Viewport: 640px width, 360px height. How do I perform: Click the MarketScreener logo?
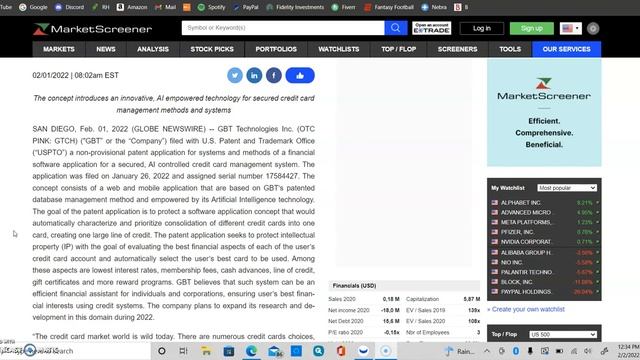[x=93, y=29]
